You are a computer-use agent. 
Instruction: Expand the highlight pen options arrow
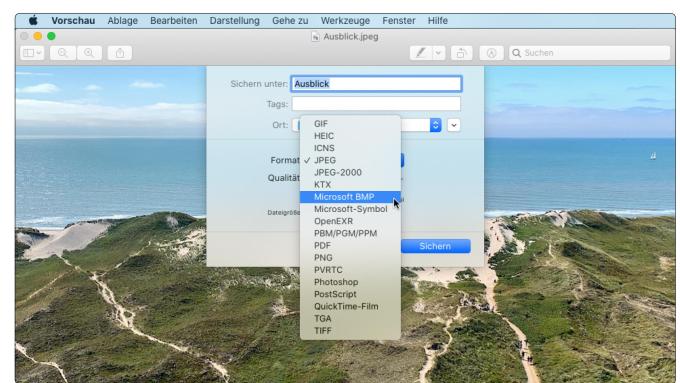(438, 53)
